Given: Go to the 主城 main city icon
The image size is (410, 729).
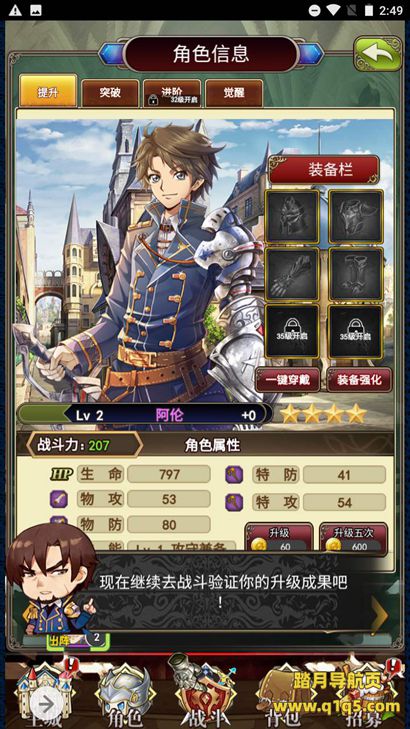Looking at the screenshot, I should tap(44, 695).
